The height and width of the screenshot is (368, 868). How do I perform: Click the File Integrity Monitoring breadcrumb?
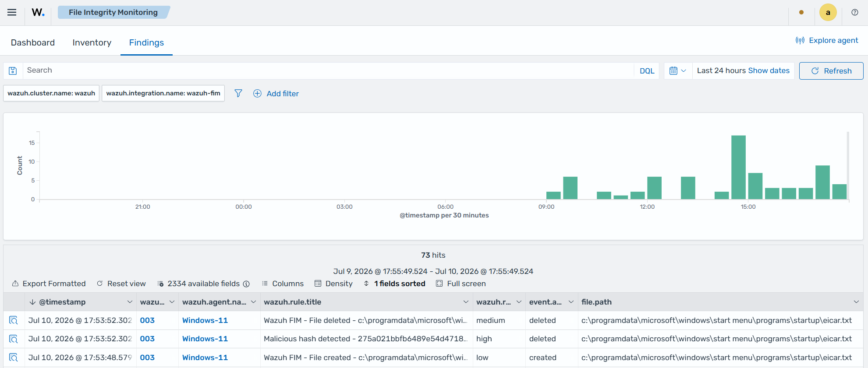pos(113,12)
